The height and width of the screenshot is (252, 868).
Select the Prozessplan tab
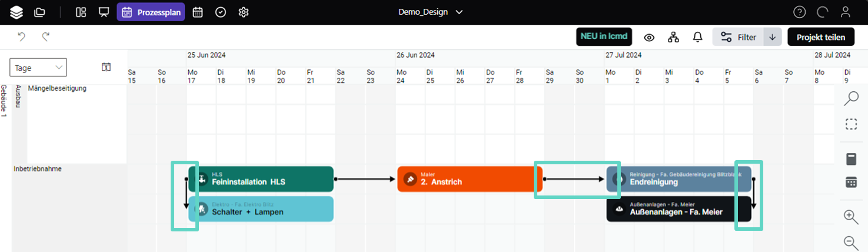pos(151,12)
